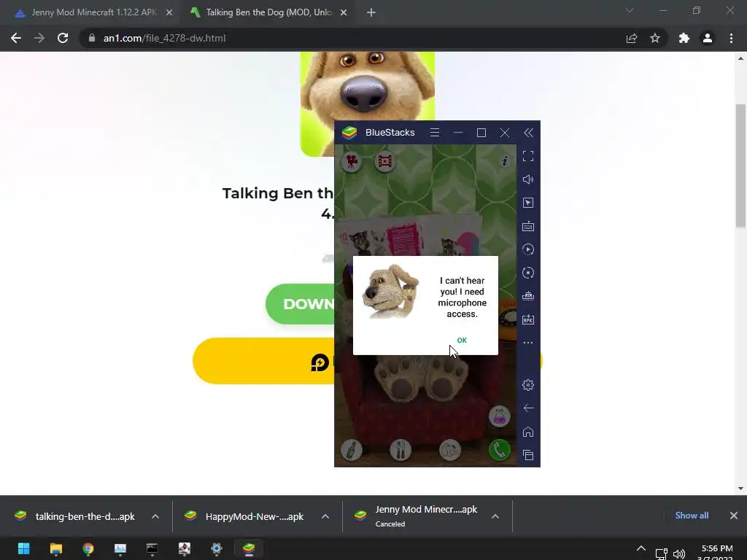This screenshot has width=747, height=560.
Task: Click BlueStacks Android home button
Action: coord(528,432)
